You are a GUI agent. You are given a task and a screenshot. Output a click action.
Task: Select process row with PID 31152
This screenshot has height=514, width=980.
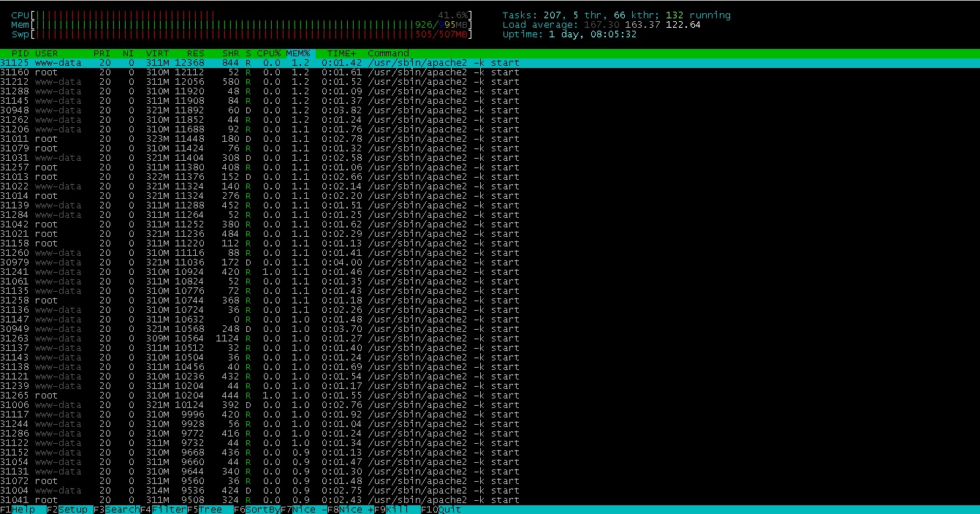[x=490, y=453]
